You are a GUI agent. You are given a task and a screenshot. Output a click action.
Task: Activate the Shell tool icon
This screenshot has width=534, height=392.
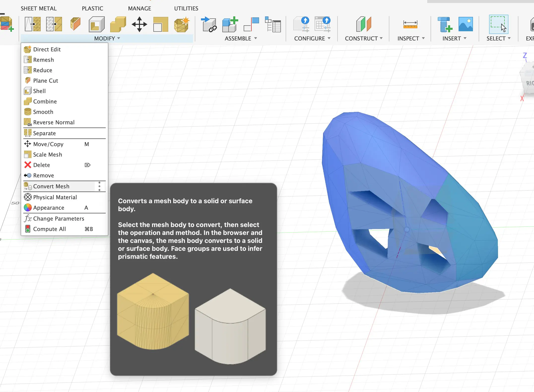pos(96,24)
